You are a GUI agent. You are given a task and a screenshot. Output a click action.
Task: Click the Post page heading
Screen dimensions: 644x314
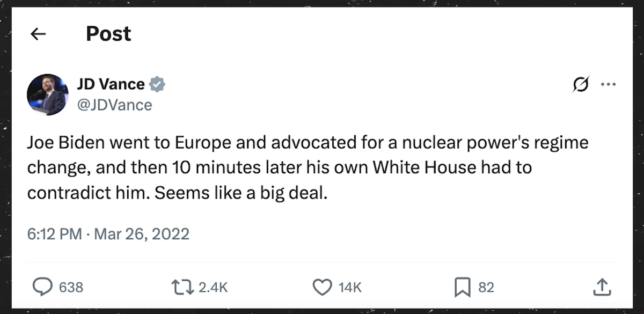pyautogui.click(x=108, y=34)
